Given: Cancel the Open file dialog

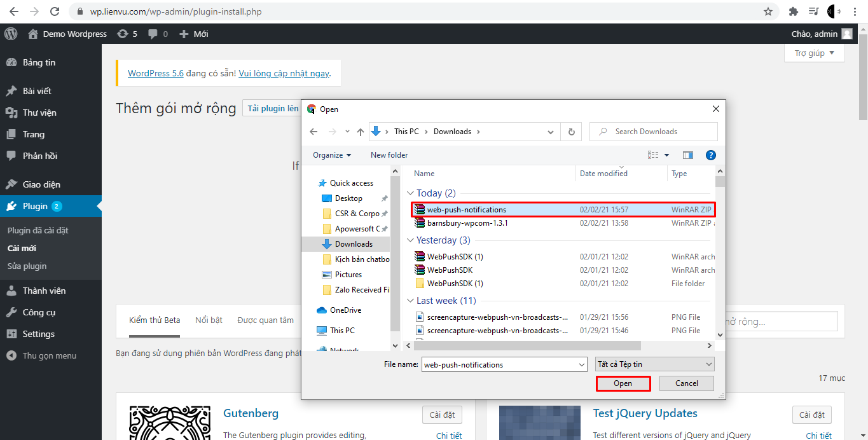Looking at the screenshot, I should tap(687, 383).
